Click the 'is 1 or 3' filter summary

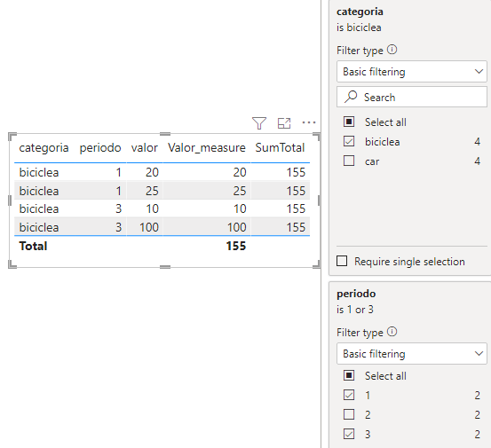click(355, 310)
